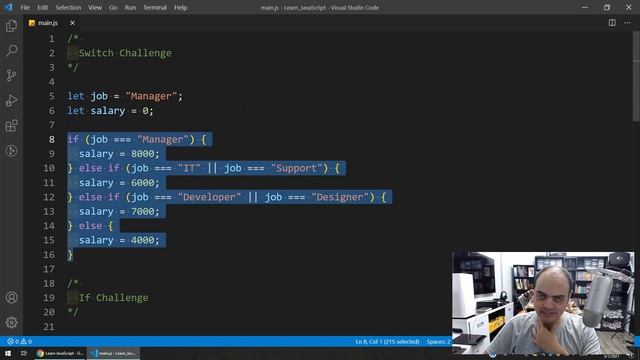640x360 pixels.
Task: Close the main.js editor tab
Action: point(72,23)
